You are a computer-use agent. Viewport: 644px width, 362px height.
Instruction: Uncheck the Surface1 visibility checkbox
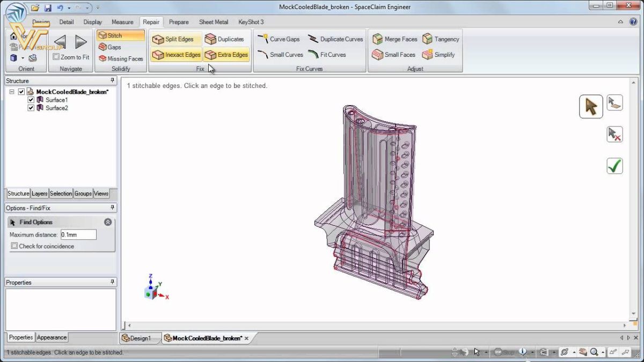point(31,100)
